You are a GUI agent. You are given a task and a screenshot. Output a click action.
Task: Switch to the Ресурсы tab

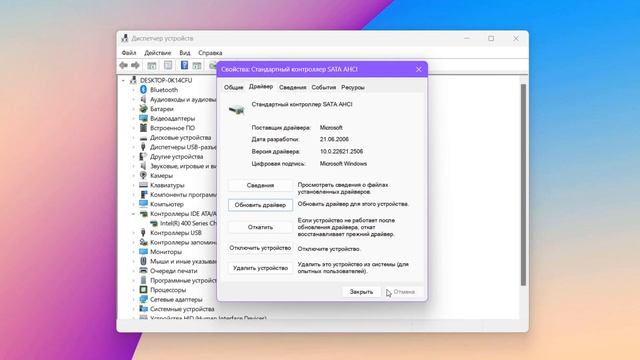click(353, 87)
